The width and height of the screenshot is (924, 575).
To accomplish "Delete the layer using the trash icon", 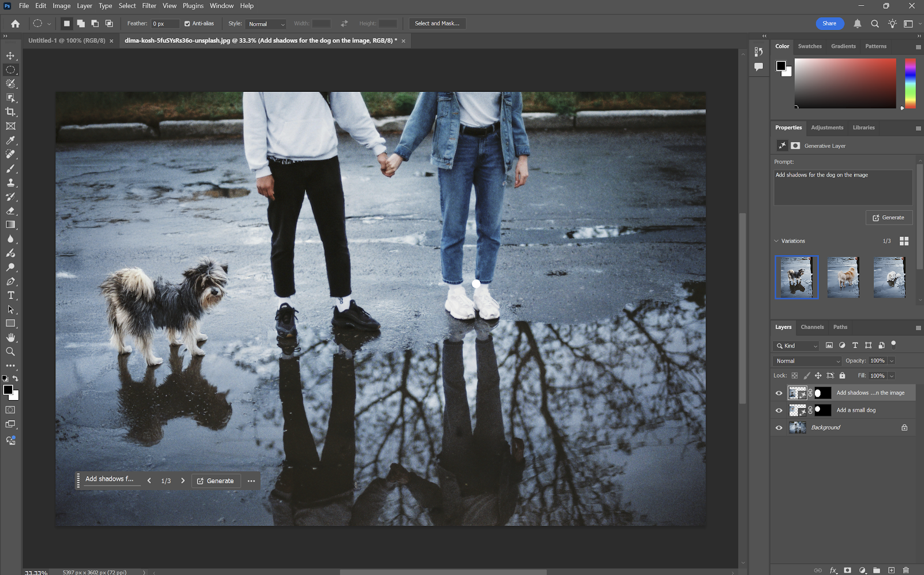I will 904,570.
